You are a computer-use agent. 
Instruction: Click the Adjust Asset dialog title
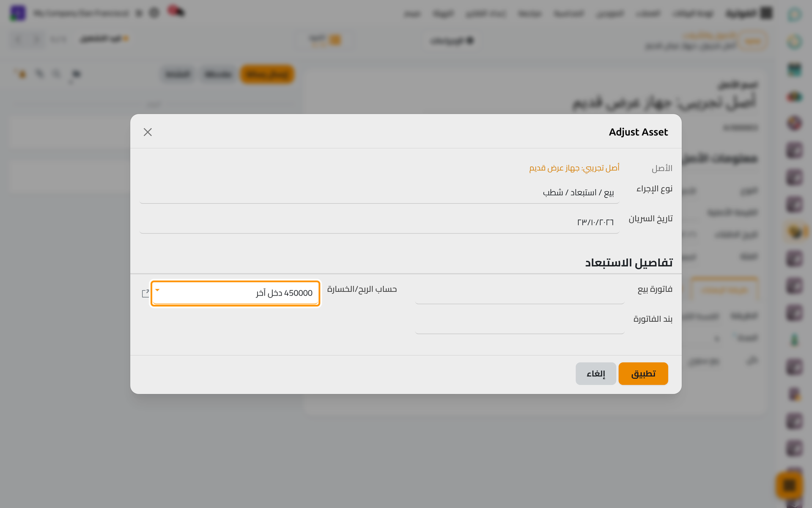coord(638,132)
